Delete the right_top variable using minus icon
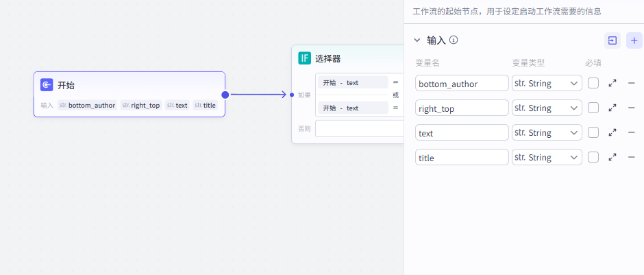The width and height of the screenshot is (644, 275). (x=631, y=108)
